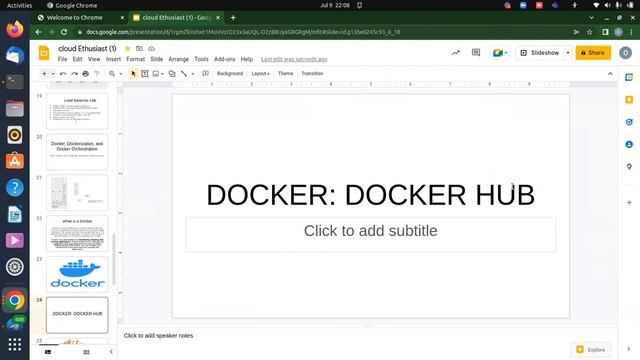
Task: Click the Move to folder icon
Action: [x=139, y=49]
